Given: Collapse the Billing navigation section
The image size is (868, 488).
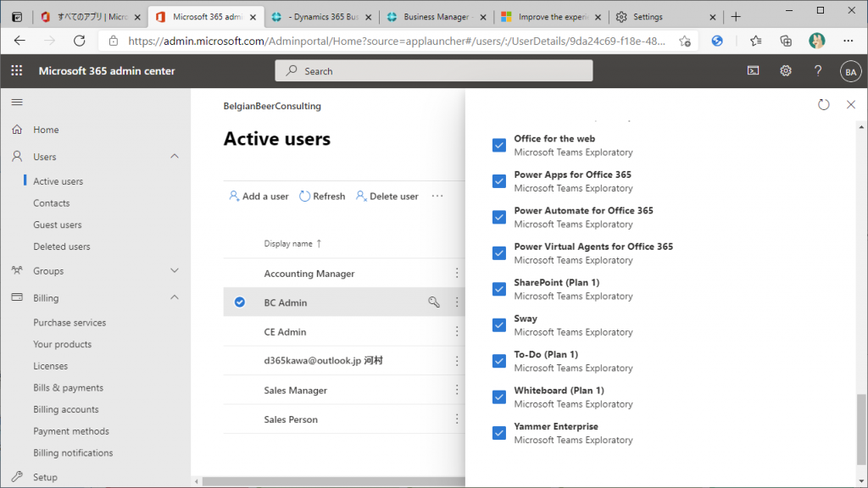Looking at the screenshot, I should coord(175,297).
